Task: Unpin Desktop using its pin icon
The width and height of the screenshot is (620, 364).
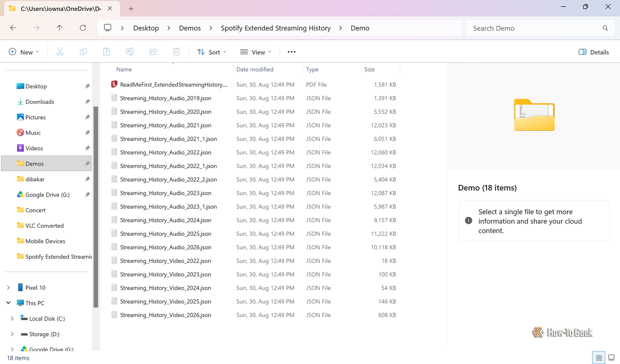Action: [x=88, y=86]
